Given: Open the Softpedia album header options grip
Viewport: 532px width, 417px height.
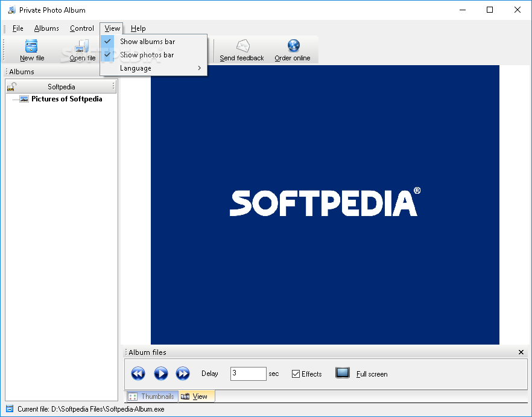Looking at the screenshot, I should tap(113, 86).
